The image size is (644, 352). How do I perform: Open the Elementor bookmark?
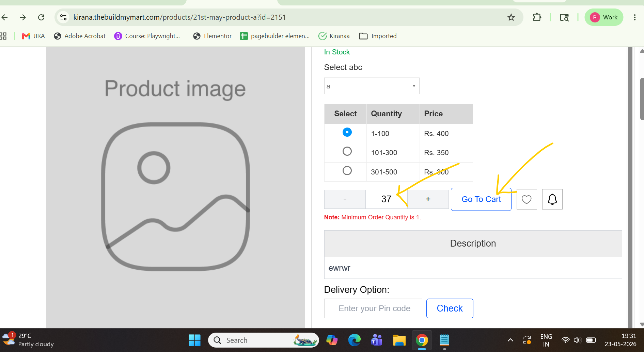212,36
